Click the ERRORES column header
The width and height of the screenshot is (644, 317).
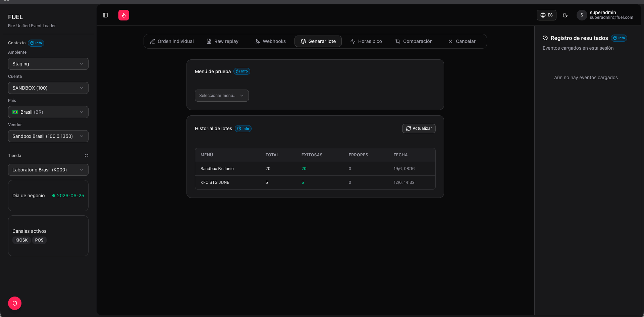click(x=358, y=155)
